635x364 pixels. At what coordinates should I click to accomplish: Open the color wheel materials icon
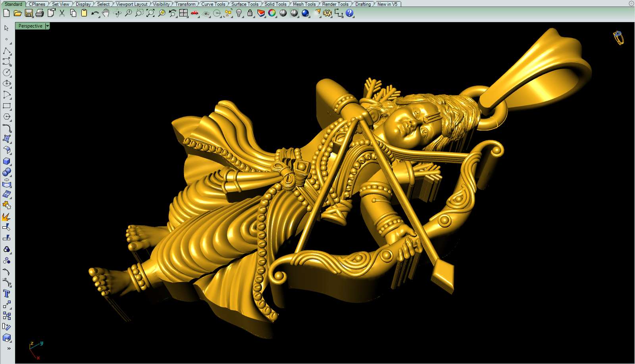click(x=272, y=13)
